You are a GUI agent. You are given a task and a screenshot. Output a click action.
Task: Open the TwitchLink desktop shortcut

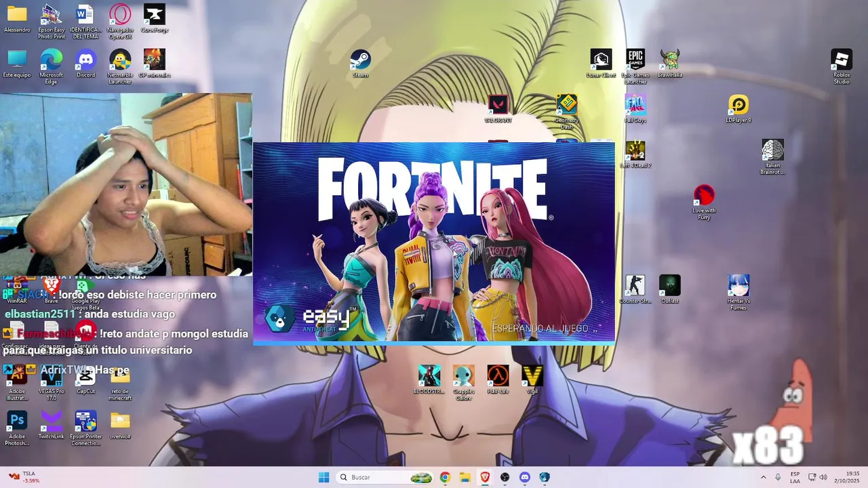tap(52, 425)
